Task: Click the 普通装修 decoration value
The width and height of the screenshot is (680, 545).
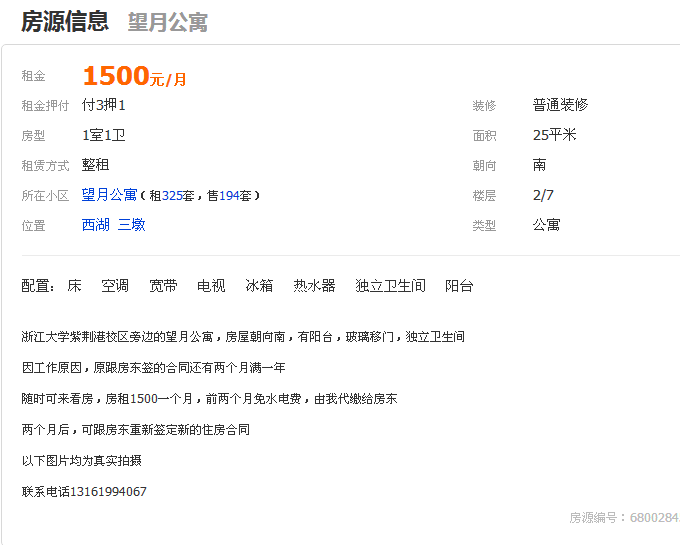Action: point(560,105)
